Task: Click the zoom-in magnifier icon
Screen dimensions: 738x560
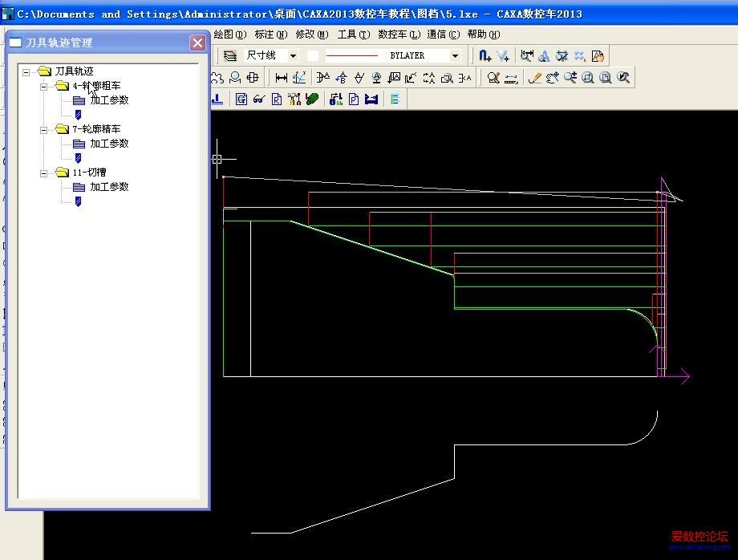Action: tap(570, 78)
